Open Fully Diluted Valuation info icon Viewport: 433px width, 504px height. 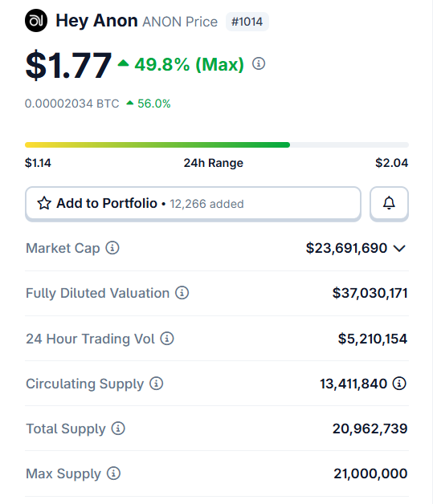(182, 293)
